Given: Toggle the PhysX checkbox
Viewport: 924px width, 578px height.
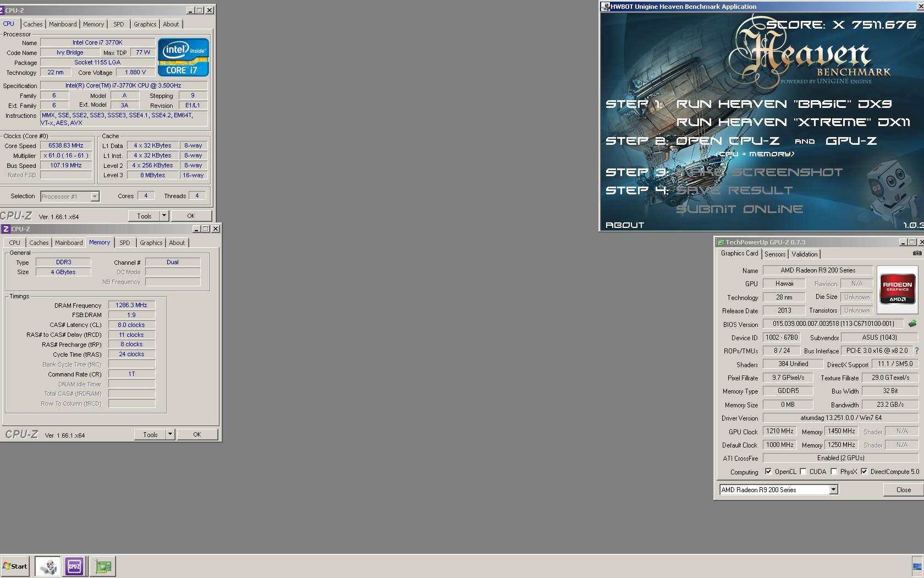Looking at the screenshot, I should [834, 472].
